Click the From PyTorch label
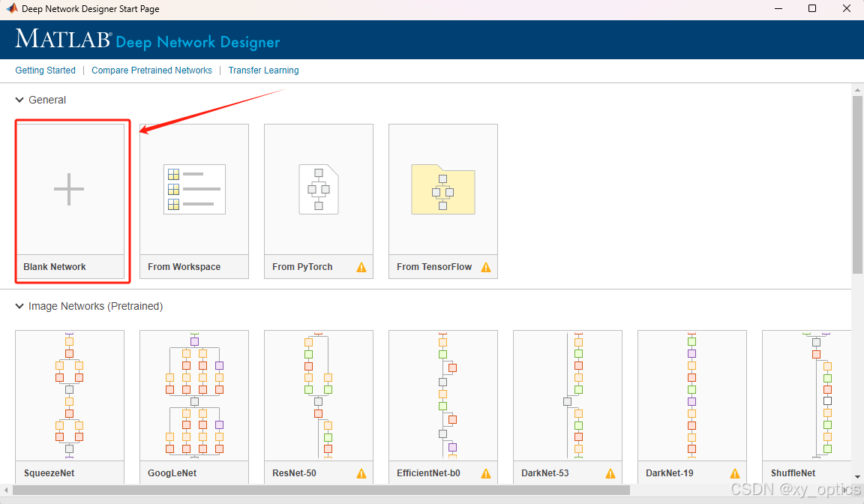864x504 pixels. point(302,266)
